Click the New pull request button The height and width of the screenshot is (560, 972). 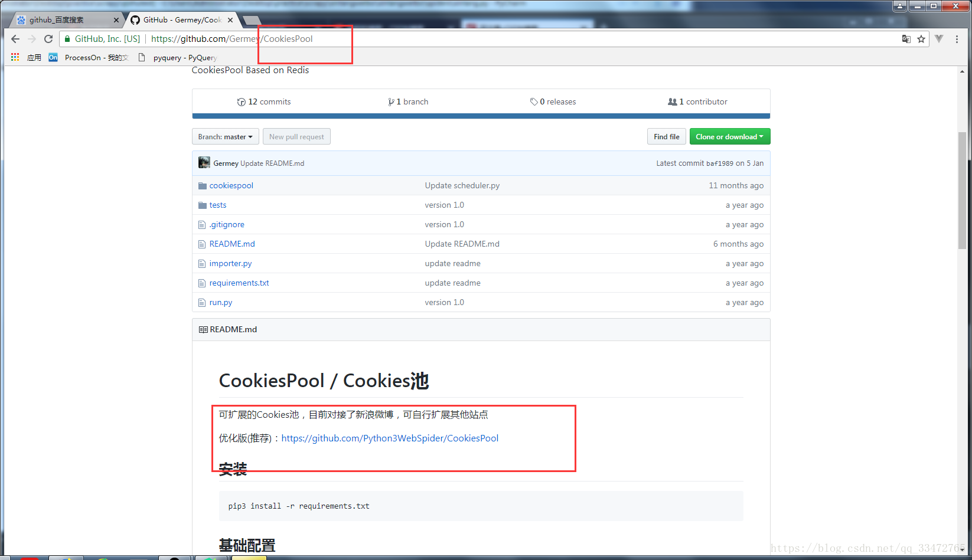[x=296, y=136]
